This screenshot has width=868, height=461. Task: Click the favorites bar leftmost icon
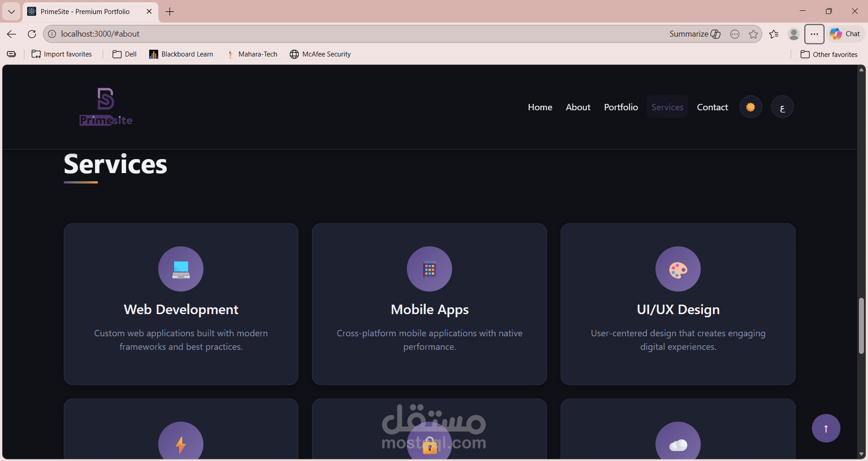coord(11,54)
